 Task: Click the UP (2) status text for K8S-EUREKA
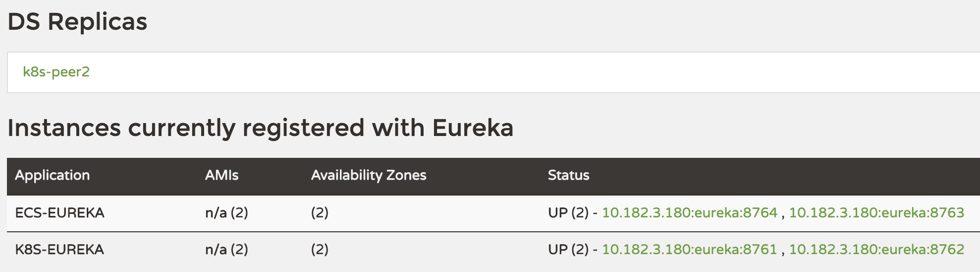coord(568,249)
